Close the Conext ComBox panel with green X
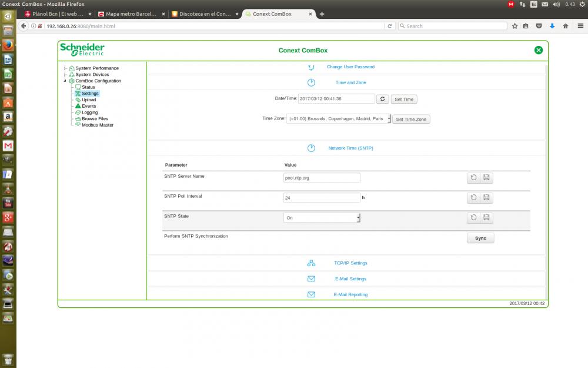Image resolution: width=588 pixels, height=368 pixels. [539, 50]
